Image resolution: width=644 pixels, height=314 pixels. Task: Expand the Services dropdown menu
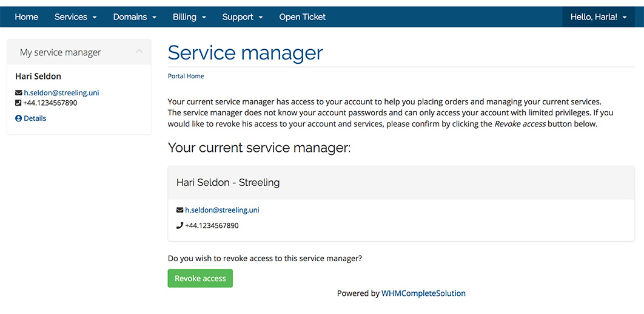pos(76,17)
